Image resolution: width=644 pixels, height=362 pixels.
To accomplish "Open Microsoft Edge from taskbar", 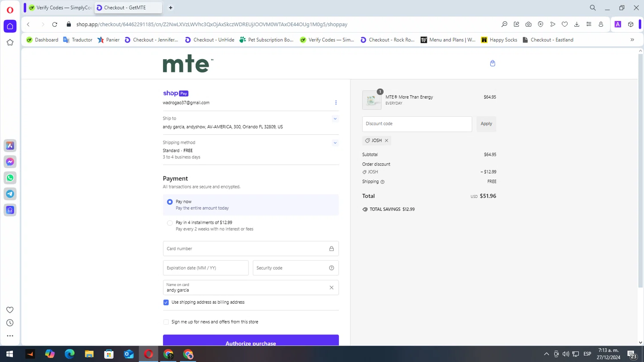I will coord(70,354).
